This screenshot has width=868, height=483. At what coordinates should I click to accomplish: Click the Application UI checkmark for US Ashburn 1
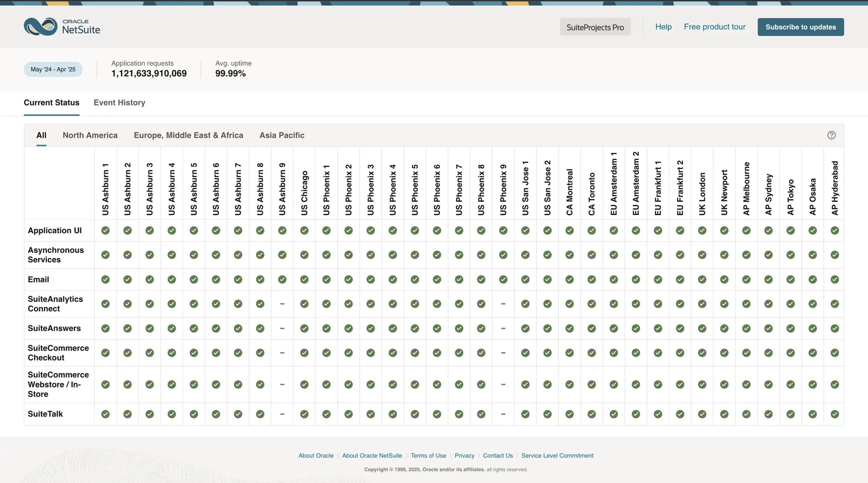105,231
